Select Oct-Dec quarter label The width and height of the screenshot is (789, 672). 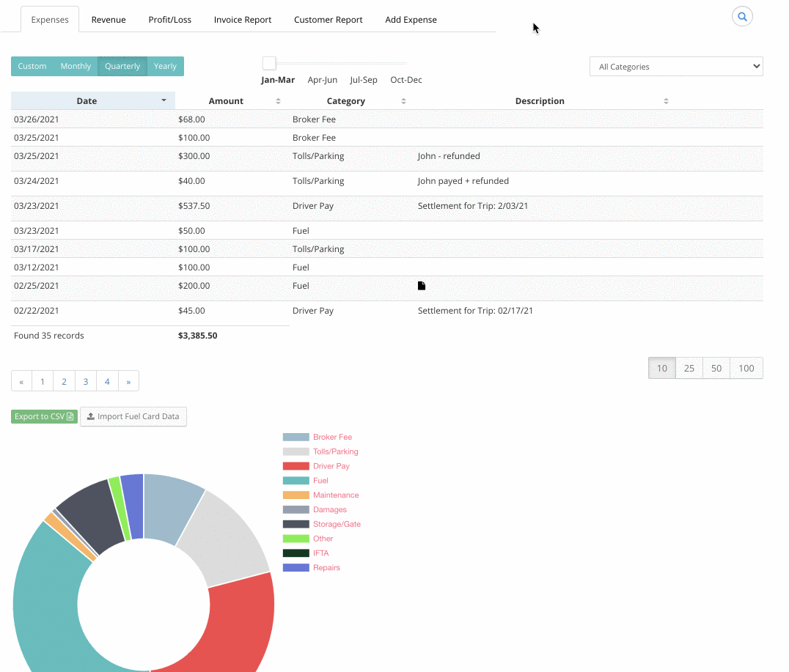pyautogui.click(x=406, y=80)
